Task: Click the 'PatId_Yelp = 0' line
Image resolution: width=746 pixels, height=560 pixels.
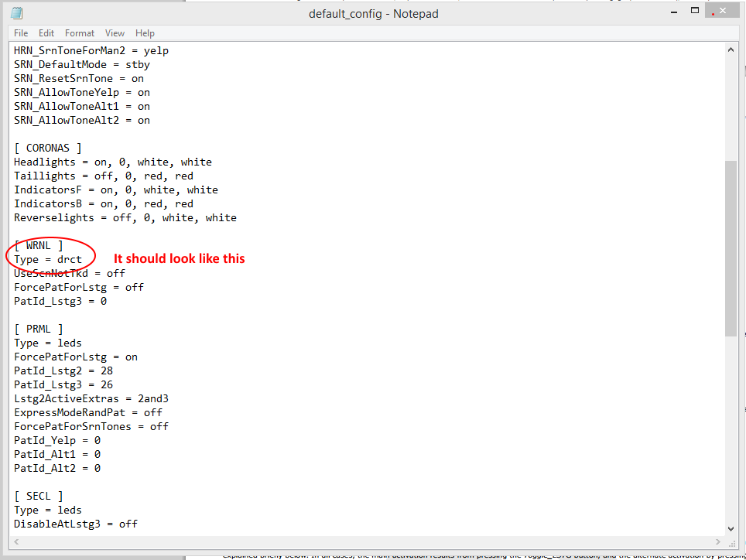Action: (57, 441)
